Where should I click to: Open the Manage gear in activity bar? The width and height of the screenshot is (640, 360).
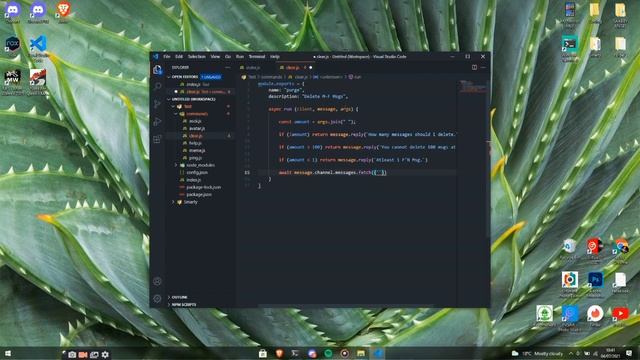(157, 299)
